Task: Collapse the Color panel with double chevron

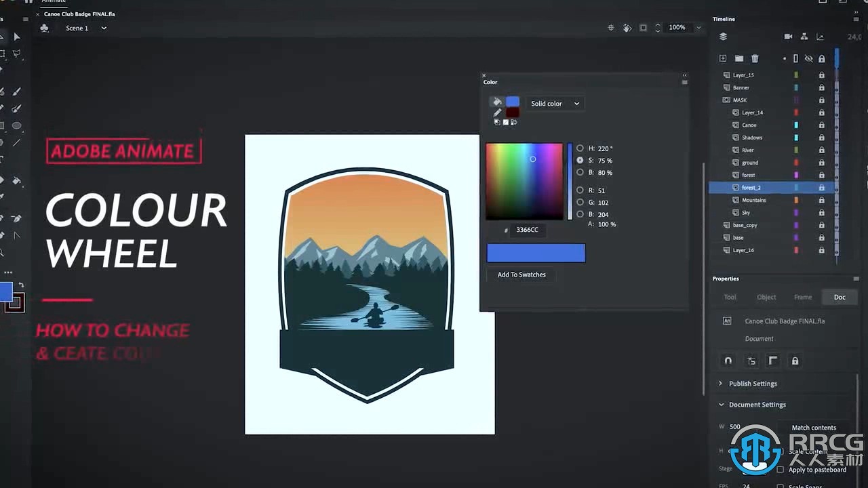Action: [x=685, y=75]
